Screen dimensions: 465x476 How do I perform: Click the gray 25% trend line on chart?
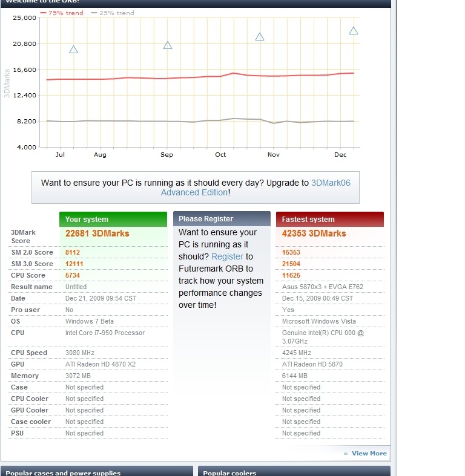point(200,121)
